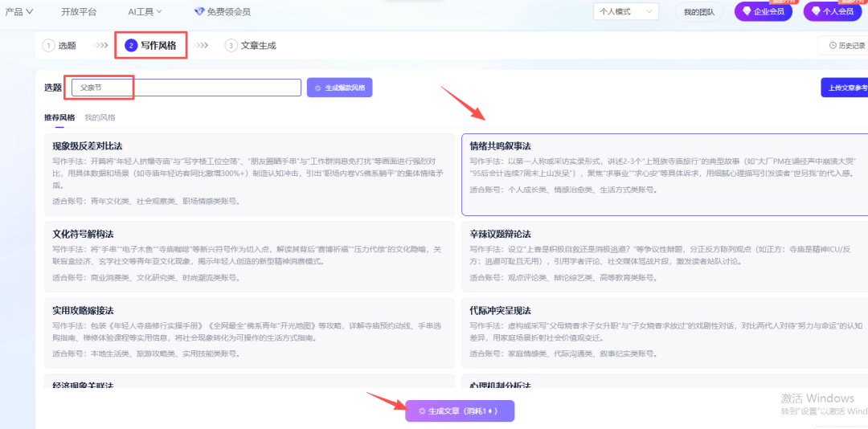Choose the 现象级反差对比法 style card

pyautogui.click(x=250, y=174)
